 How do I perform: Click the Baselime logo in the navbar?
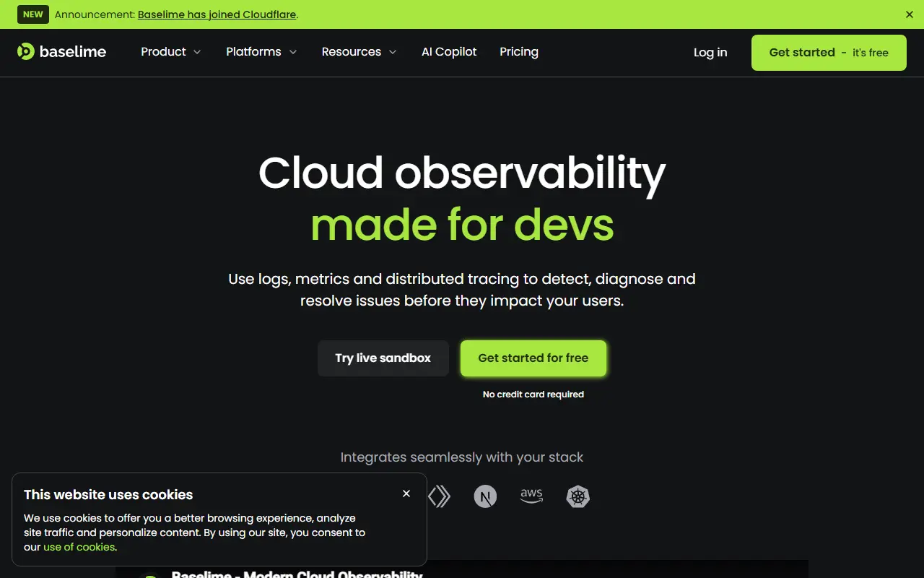[62, 52]
